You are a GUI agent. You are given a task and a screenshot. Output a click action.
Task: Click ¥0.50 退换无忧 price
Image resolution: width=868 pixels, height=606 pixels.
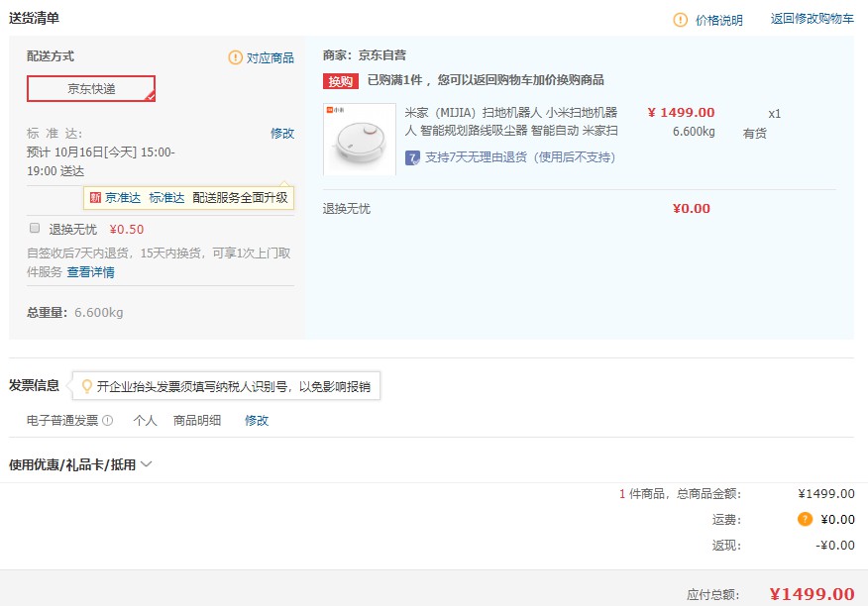point(127,229)
